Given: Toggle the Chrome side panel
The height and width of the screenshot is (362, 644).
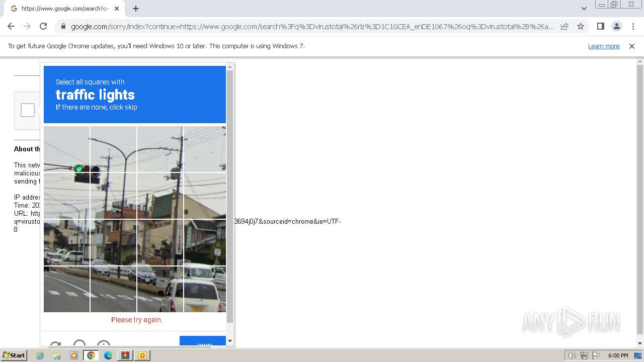Looking at the screenshot, I should click(600, 26).
